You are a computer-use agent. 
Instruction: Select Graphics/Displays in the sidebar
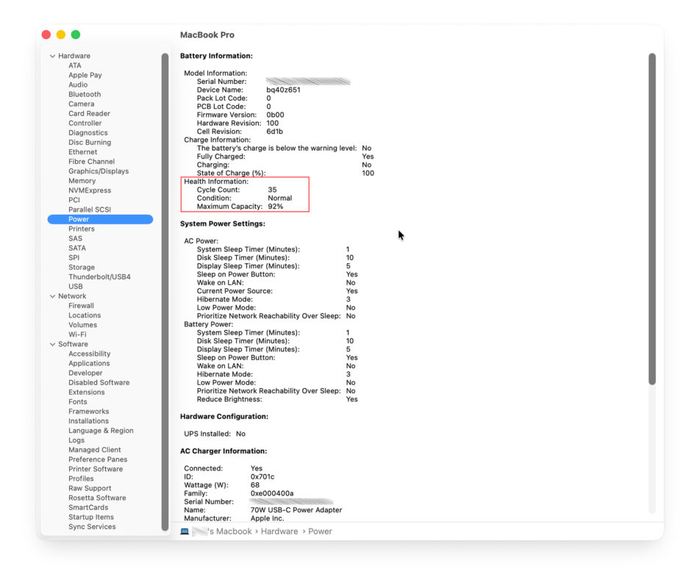[x=99, y=171]
